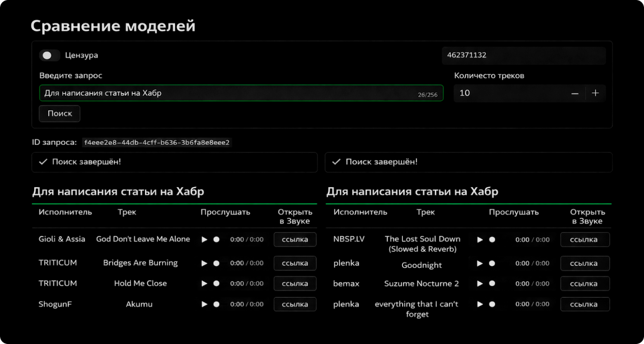Screen dimensions: 644x344
Task: Click the Сравнение моделей heading
Action: 113,26
